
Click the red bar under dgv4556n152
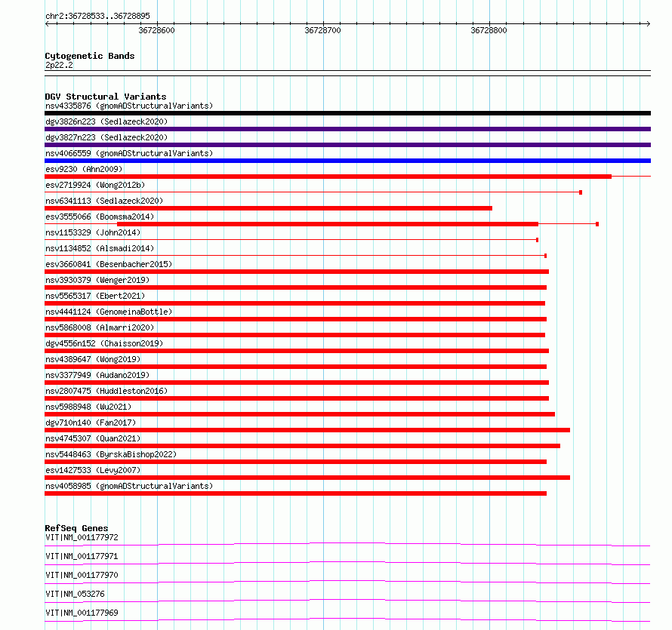(297, 351)
